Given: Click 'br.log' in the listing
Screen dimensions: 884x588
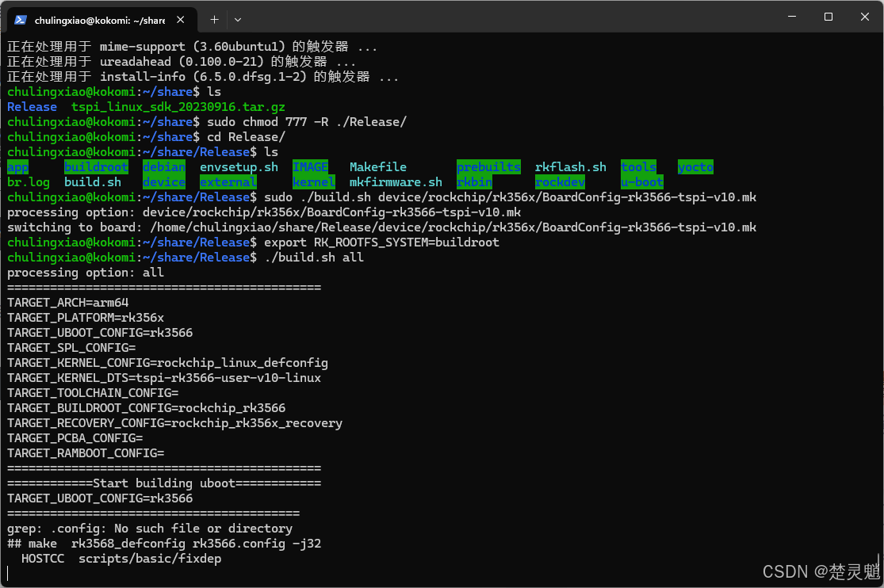Looking at the screenshot, I should (29, 182).
